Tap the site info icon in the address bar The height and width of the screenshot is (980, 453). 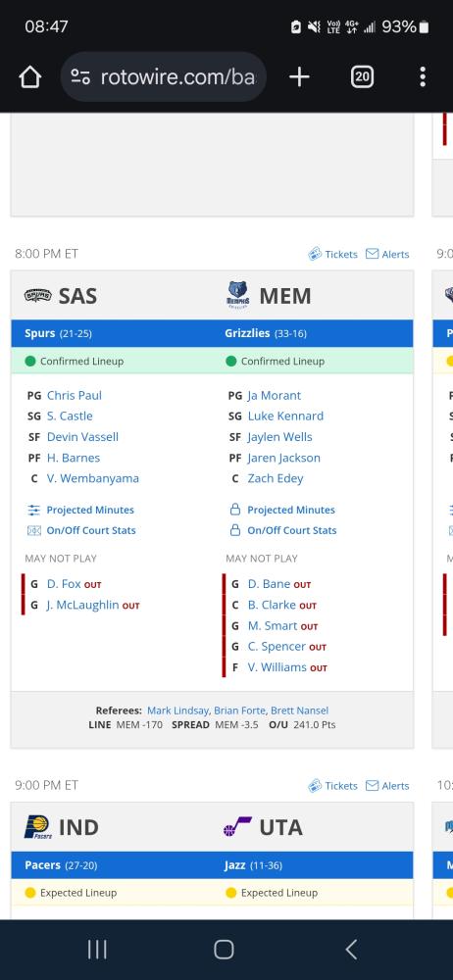(80, 77)
